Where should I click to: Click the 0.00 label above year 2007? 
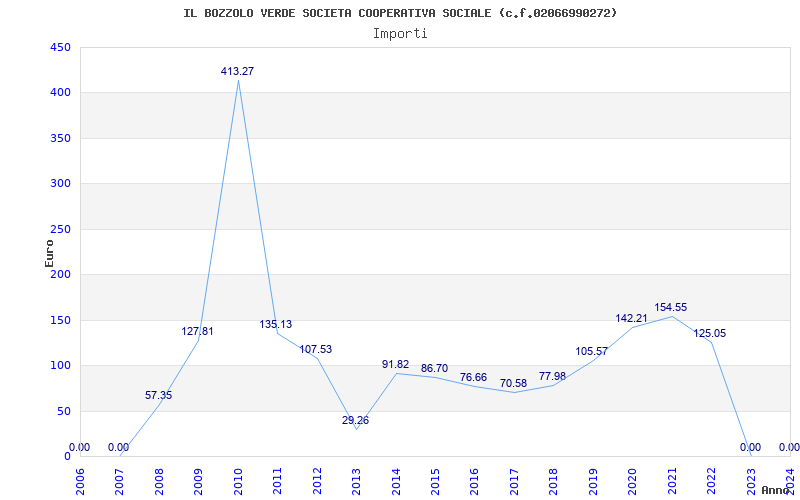(118, 447)
